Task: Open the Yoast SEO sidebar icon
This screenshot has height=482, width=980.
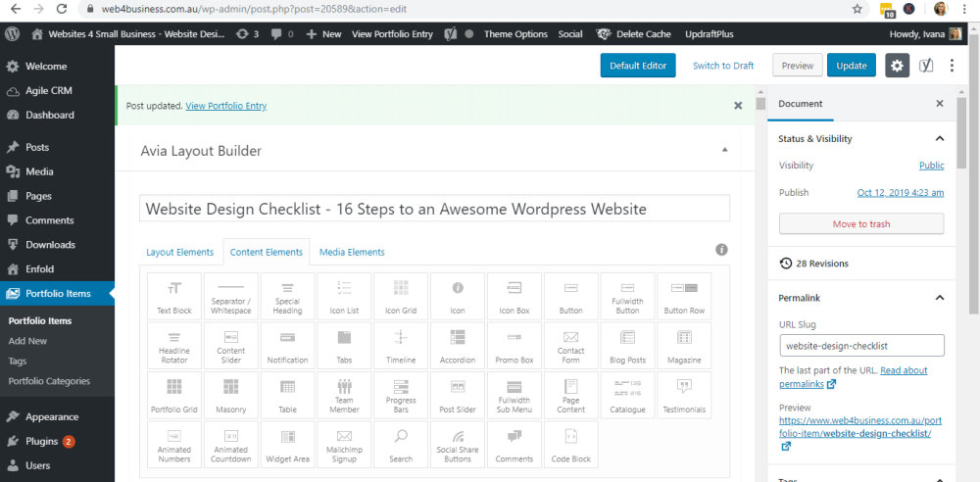Action: pyautogui.click(x=926, y=65)
